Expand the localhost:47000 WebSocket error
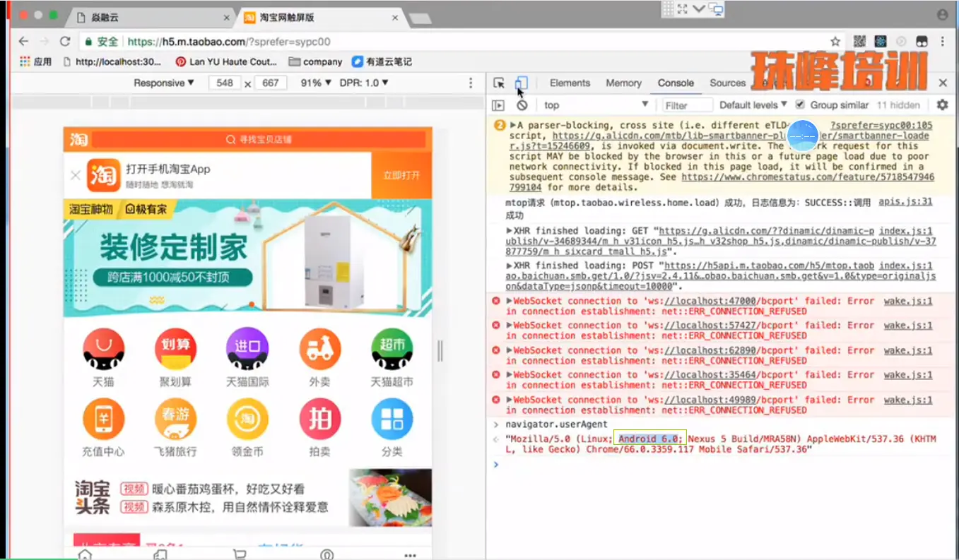959x560 pixels. [510, 302]
